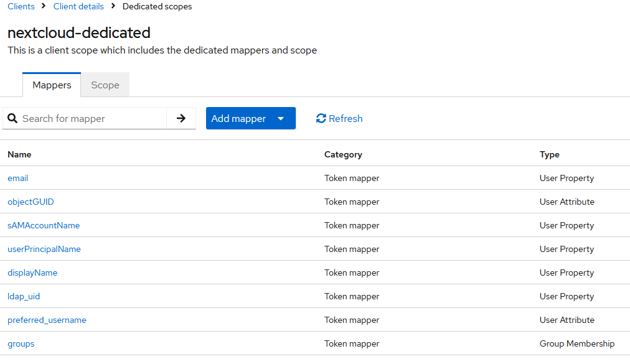Image resolution: width=630 pixels, height=364 pixels.
Task: Expand the Add mapper dropdown caret
Action: [281, 118]
